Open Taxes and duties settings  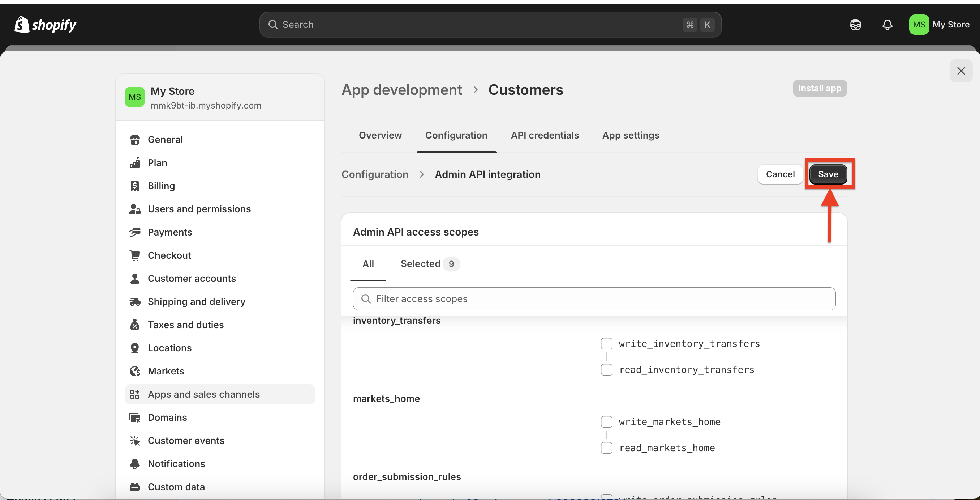[186, 325]
